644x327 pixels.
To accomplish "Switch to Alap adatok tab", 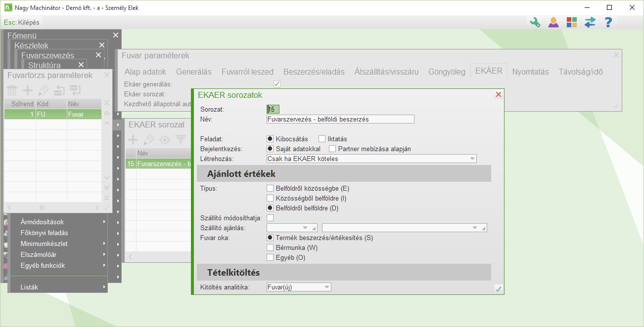I will pos(145,72).
